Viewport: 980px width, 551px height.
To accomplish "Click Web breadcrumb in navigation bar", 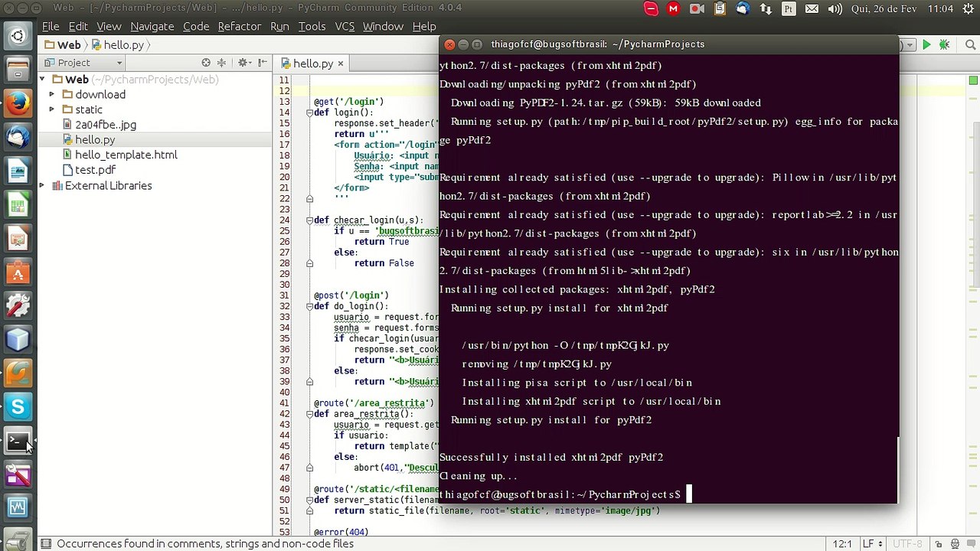I will tap(62, 45).
